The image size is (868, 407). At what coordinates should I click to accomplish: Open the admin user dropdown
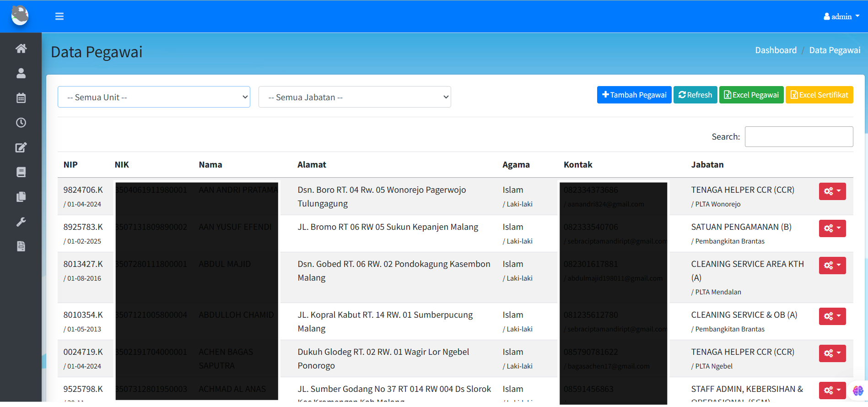point(841,16)
